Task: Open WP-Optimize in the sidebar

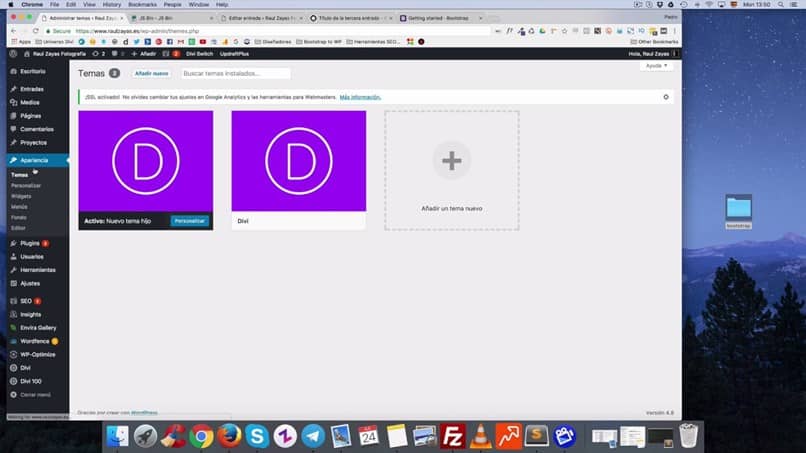Action: (x=38, y=354)
